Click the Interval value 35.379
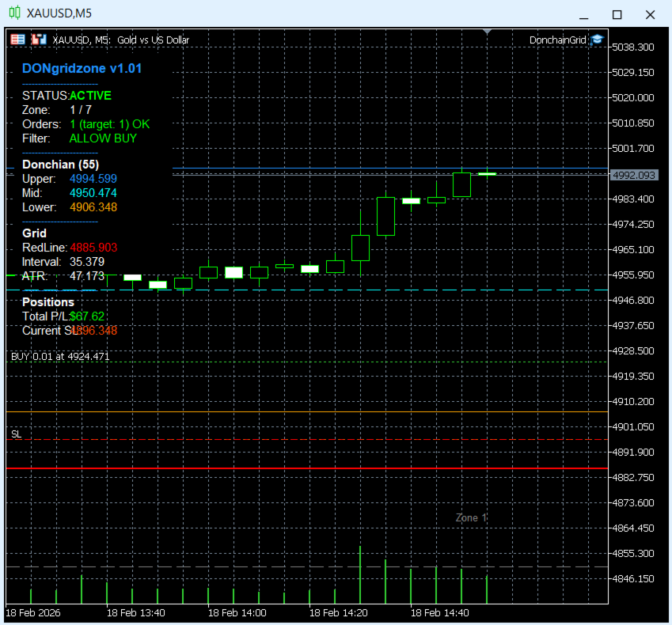 click(87, 262)
